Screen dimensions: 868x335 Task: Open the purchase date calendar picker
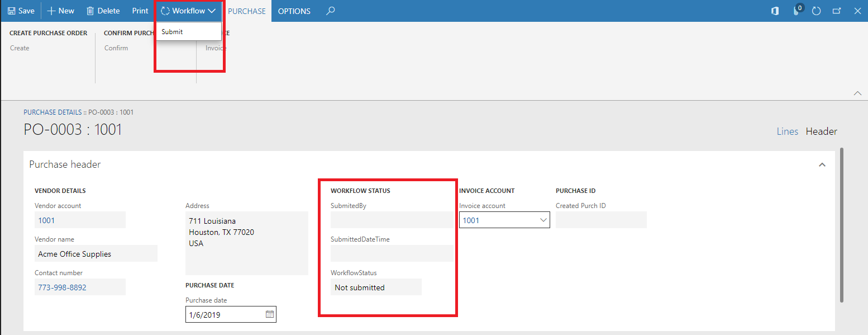tap(269, 314)
